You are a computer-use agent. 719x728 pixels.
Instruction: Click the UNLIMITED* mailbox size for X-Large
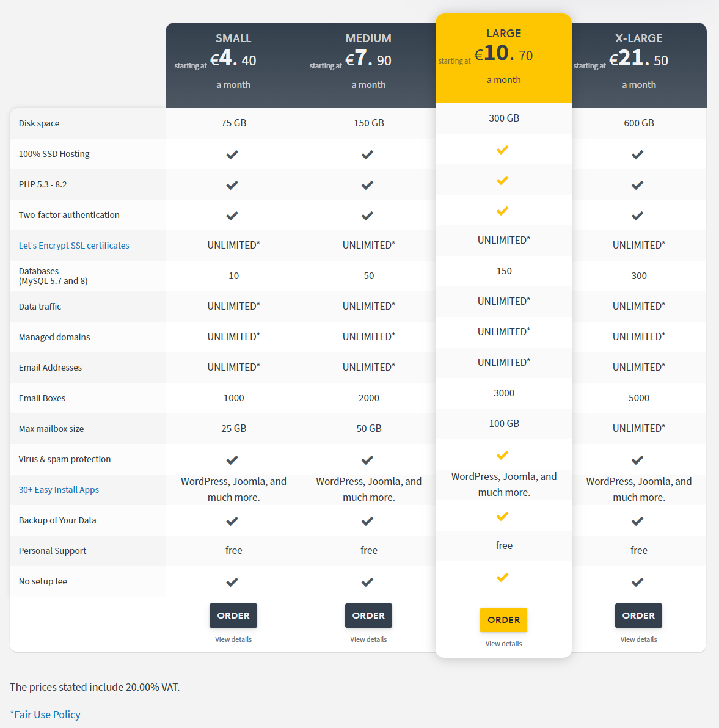pos(638,428)
